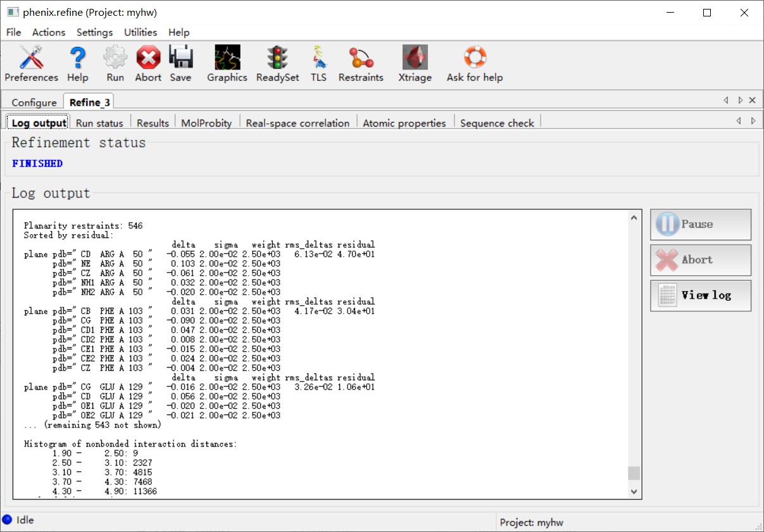
Task: Click 'Project: myhw' in status bar
Action: pyautogui.click(x=532, y=522)
